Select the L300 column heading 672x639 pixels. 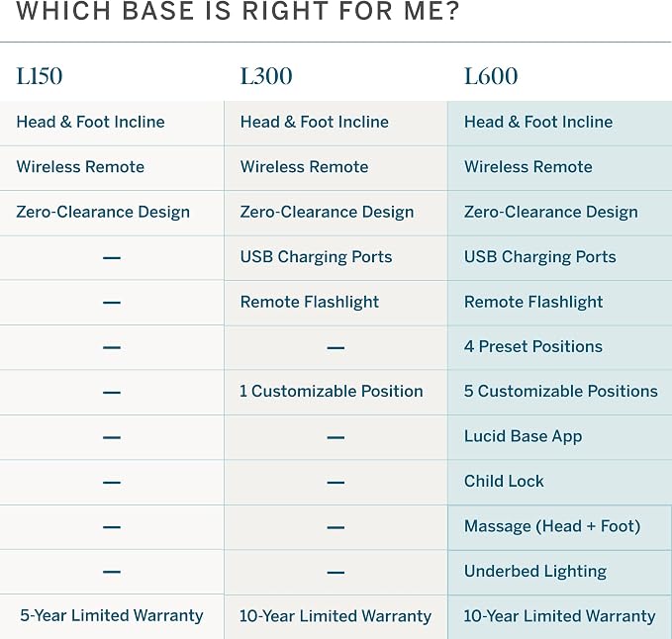click(x=266, y=76)
